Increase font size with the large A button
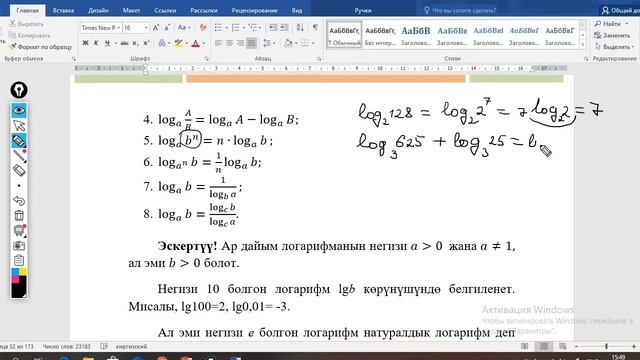 click(x=156, y=28)
